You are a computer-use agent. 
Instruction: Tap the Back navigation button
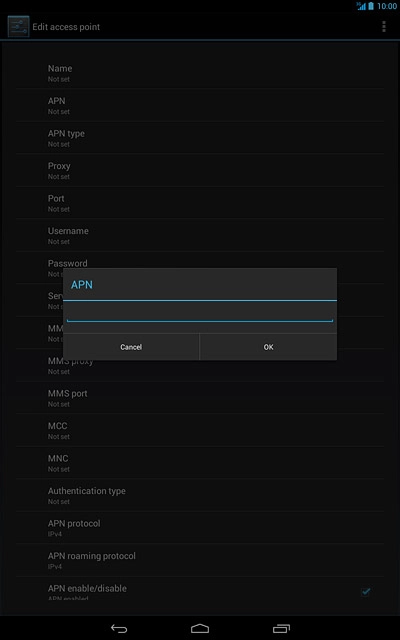119,628
